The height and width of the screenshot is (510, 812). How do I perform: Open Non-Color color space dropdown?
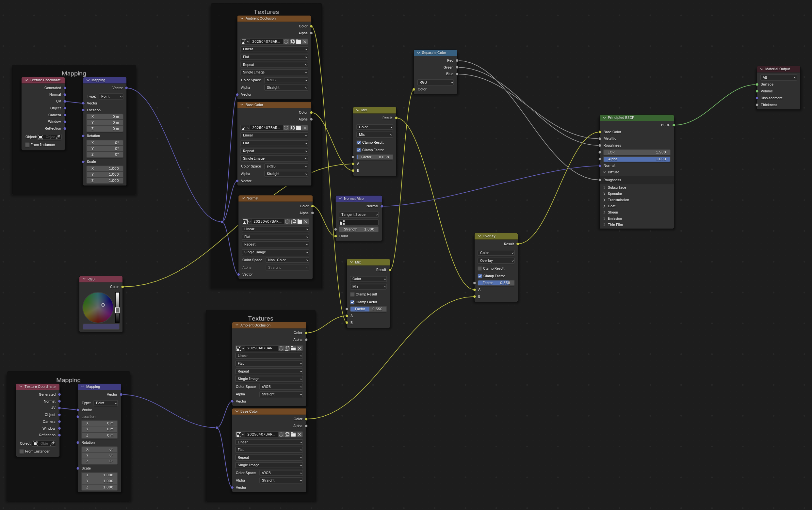288,260
